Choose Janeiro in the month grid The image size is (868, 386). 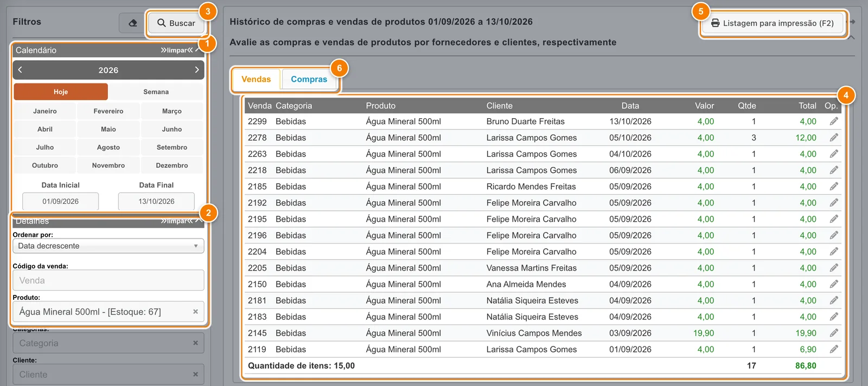tap(45, 111)
